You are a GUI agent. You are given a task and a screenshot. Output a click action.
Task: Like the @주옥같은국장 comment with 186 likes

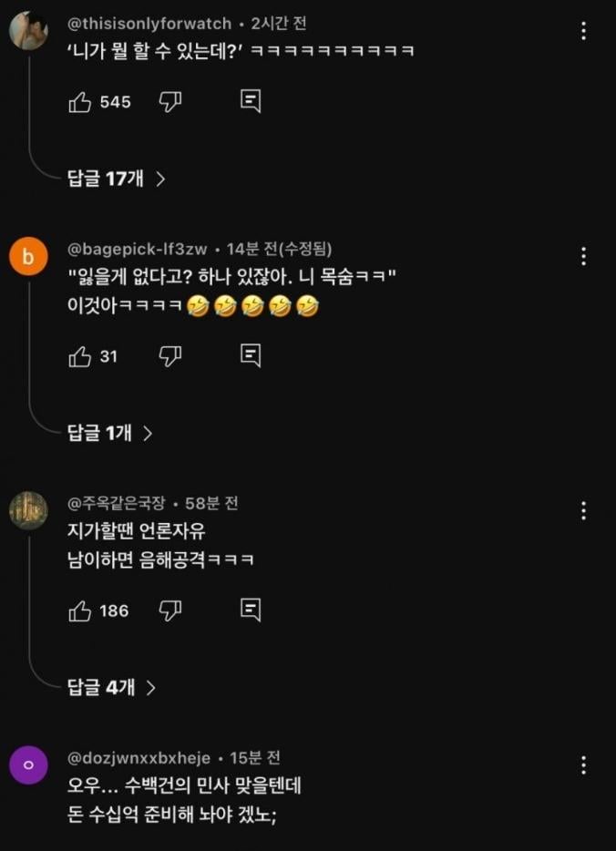(x=80, y=610)
